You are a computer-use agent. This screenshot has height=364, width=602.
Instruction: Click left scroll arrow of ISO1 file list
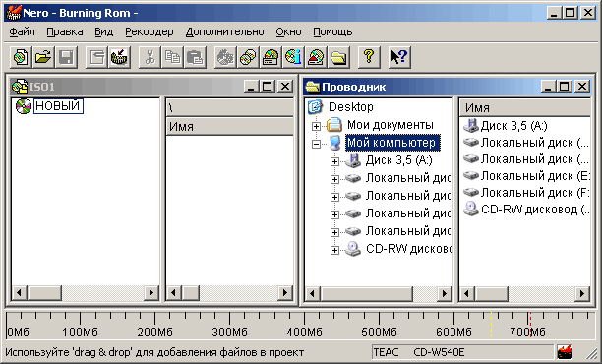point(173,293)
